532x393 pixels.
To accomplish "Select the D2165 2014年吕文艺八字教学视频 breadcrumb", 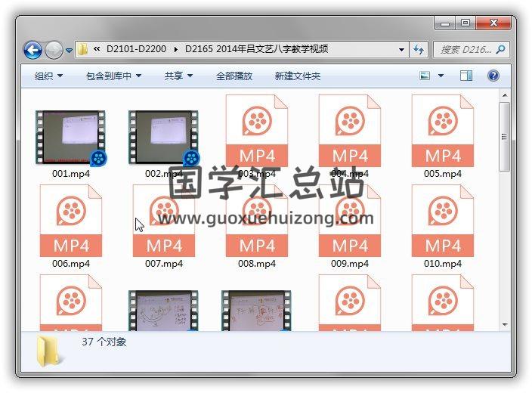I will pyautogui.click(x=256, y=49).
